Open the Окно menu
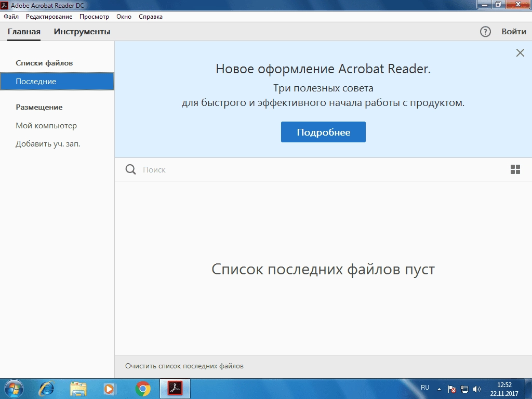This screenshot has width=532, height=399. [x=124, y=16]
